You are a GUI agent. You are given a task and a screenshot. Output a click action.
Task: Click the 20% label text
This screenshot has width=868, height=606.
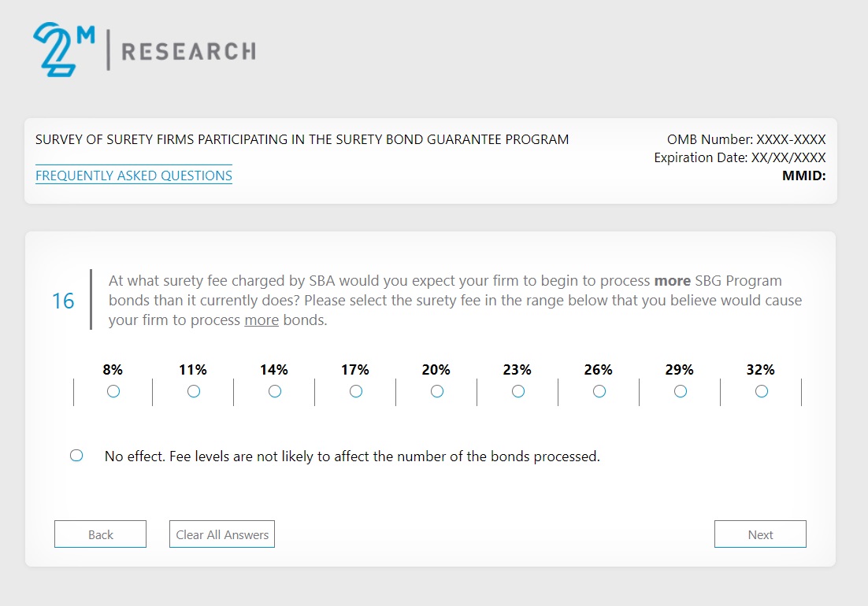(x=436, y=370)
